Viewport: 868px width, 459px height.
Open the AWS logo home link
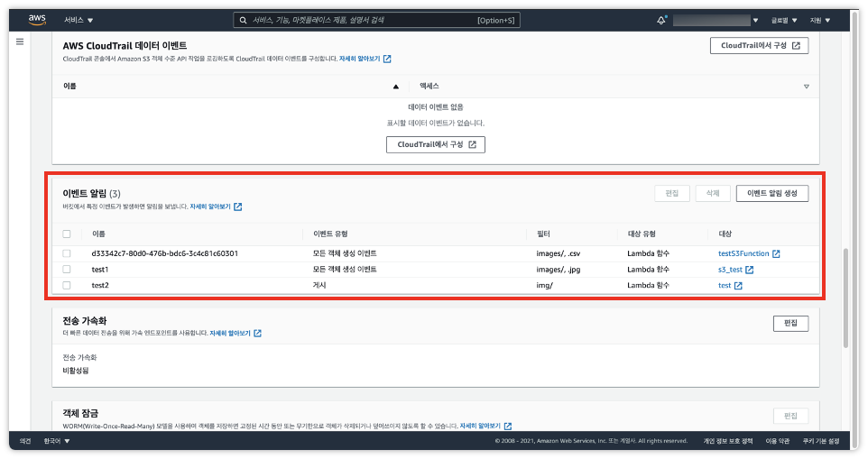pyautogui.click(x=37, y=19)
